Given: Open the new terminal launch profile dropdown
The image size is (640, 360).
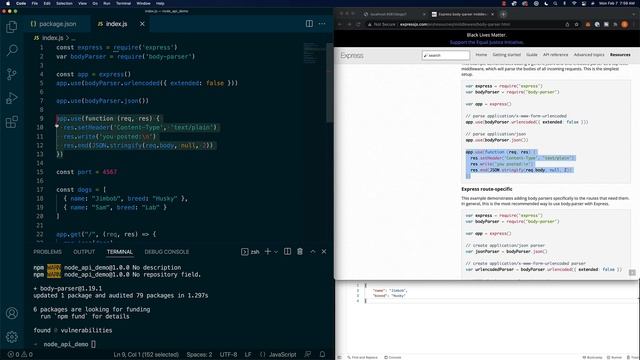Looking at the screenshot, I should [x=276, y=252].
